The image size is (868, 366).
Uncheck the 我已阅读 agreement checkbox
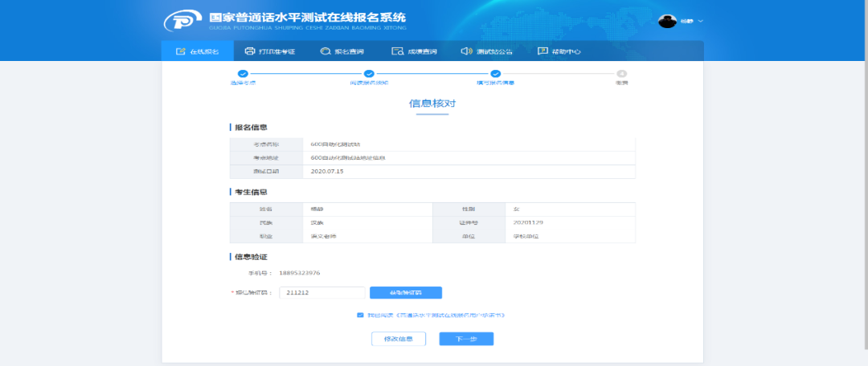pos(360,315)
